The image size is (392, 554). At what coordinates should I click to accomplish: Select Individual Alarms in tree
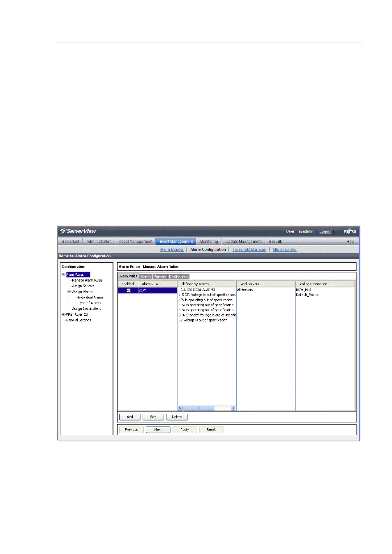[91, 298]
